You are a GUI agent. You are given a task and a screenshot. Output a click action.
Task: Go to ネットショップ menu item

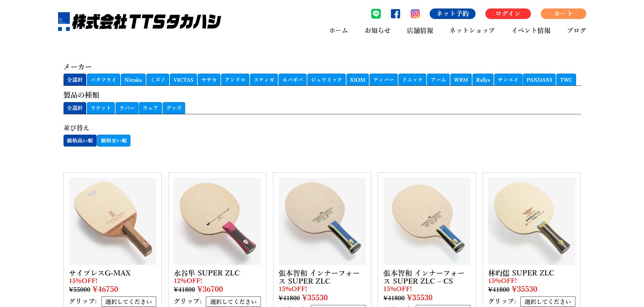pyautogui.click(x=472, y=31)
